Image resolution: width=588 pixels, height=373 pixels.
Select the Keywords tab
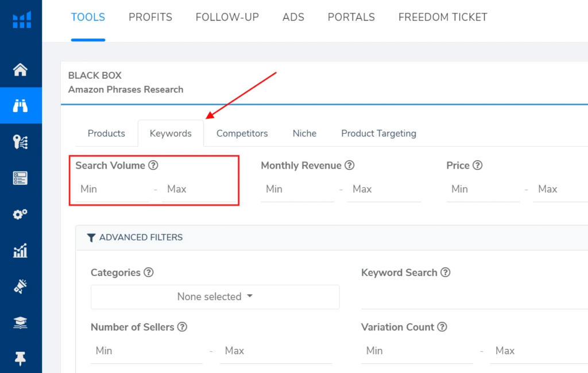click(171, 134)
